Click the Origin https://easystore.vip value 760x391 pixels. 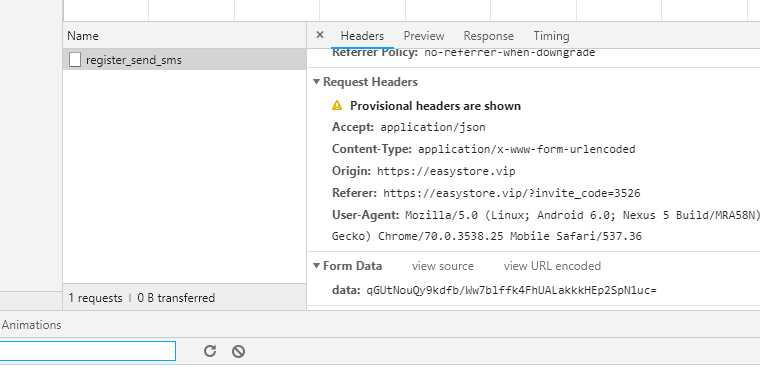[x=446, y=171]
